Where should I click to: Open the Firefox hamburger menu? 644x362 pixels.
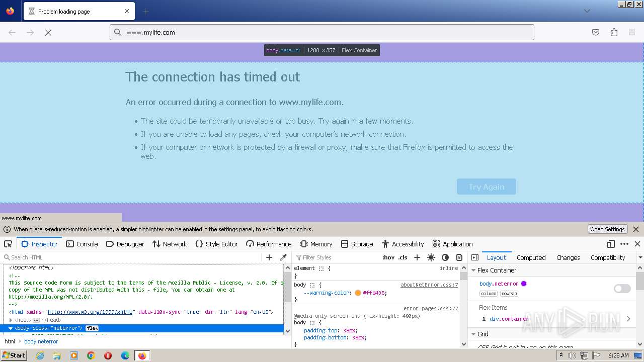632,32
